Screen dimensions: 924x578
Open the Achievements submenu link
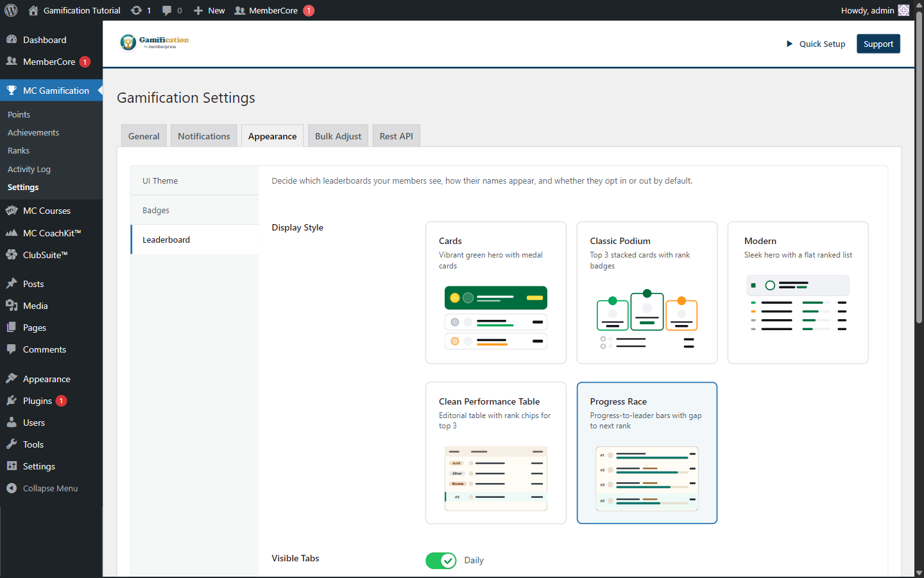33,132
